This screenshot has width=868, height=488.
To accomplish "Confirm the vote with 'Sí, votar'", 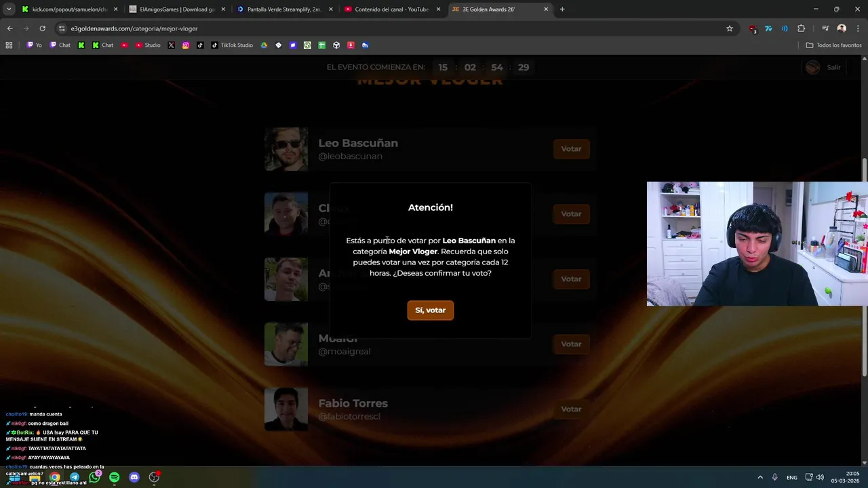I will click(x=430, y=310).
